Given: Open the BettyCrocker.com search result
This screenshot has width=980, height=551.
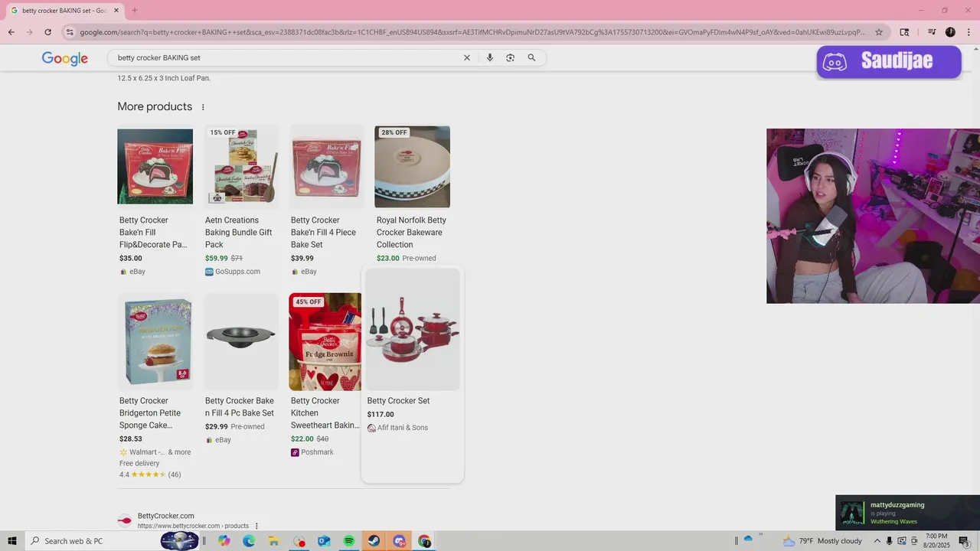Looking at the screenshot, I should tap(165, 516).
